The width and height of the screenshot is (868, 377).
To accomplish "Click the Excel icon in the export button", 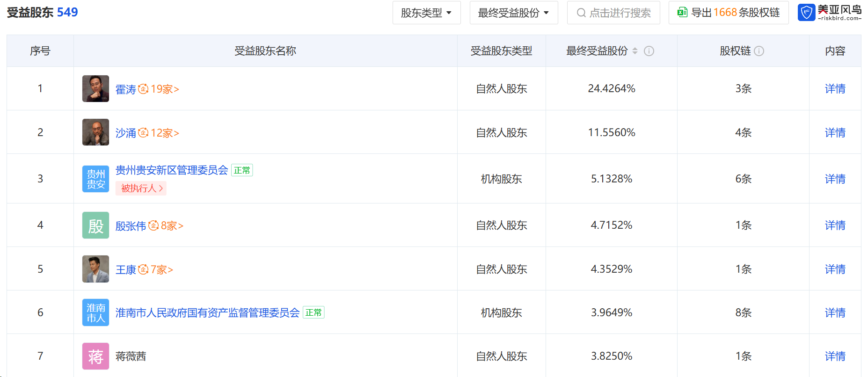I will pos(682,13).
